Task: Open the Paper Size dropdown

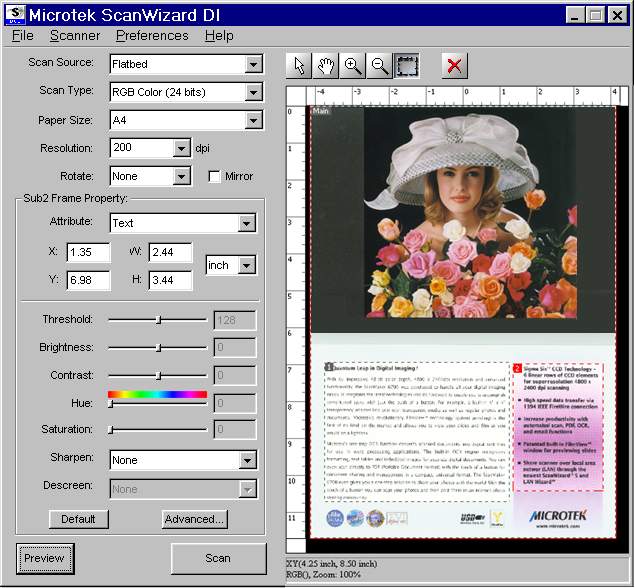Action: pos(253,120)
